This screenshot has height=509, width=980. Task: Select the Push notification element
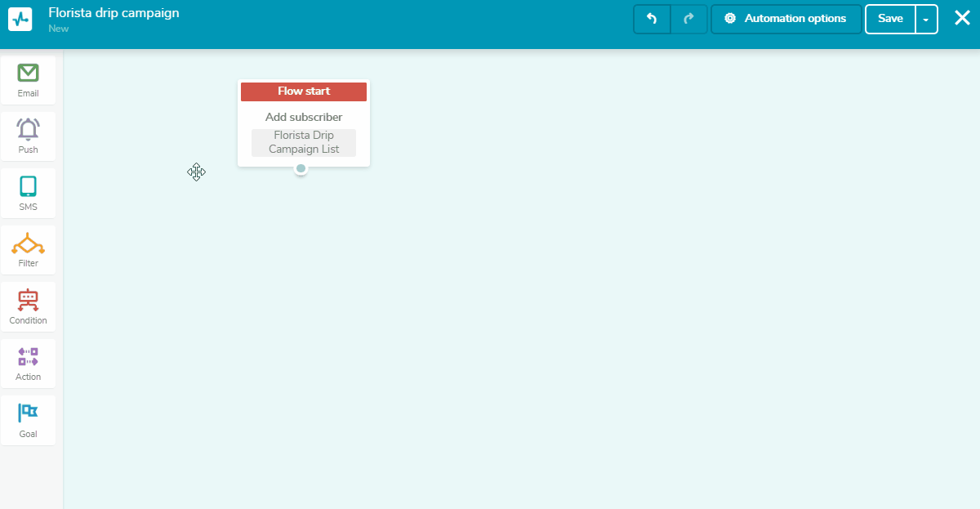click(x=28, y=136)
